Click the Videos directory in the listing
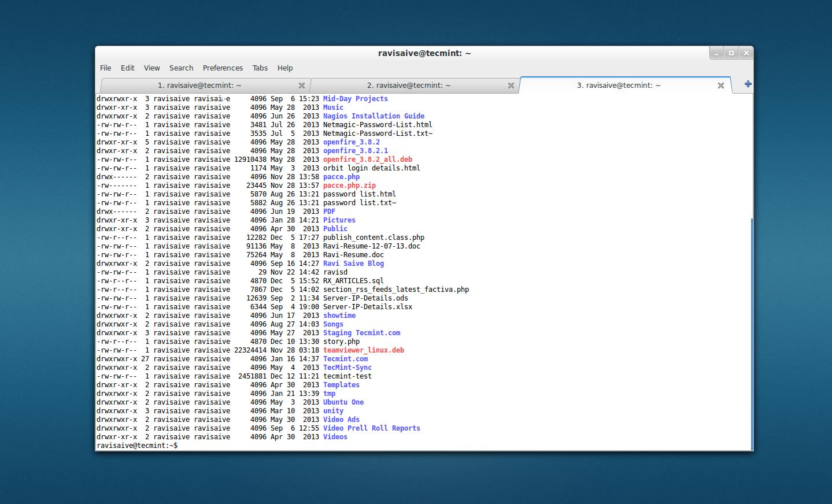This screenshot has width=832, height=504. click(x=335, y=436)
